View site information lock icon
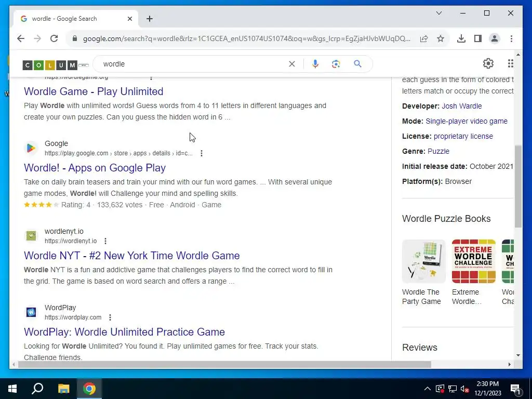 tap(75, 38)
